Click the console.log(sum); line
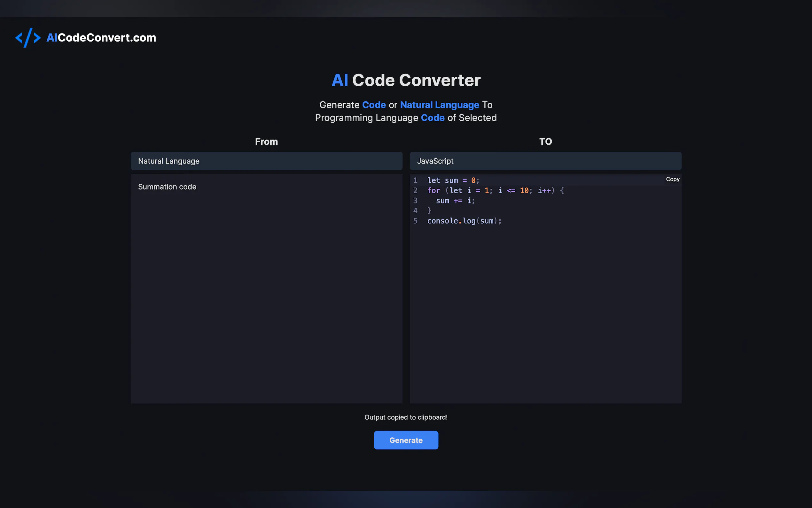Screen dimensions: 812x508 (464, 221)
